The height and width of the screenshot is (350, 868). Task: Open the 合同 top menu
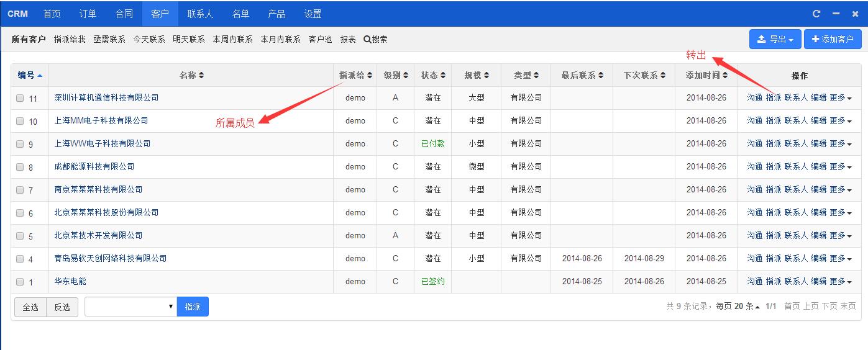click(124, 14)
